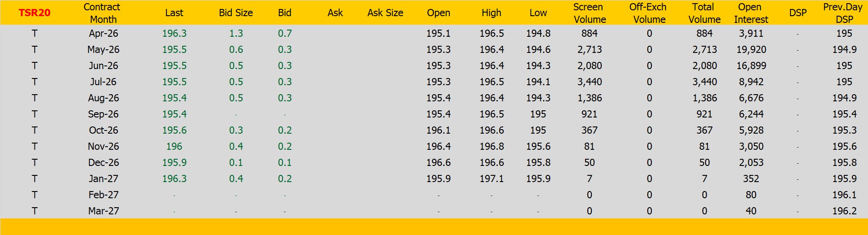This screenshot has height=235, width=868.
Task: Click the Jul-26 screen volume 3,440
Action: 589,82
